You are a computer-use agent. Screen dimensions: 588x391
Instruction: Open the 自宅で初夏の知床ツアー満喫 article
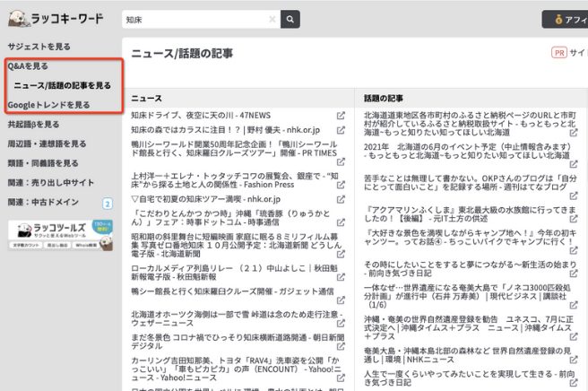205,199
